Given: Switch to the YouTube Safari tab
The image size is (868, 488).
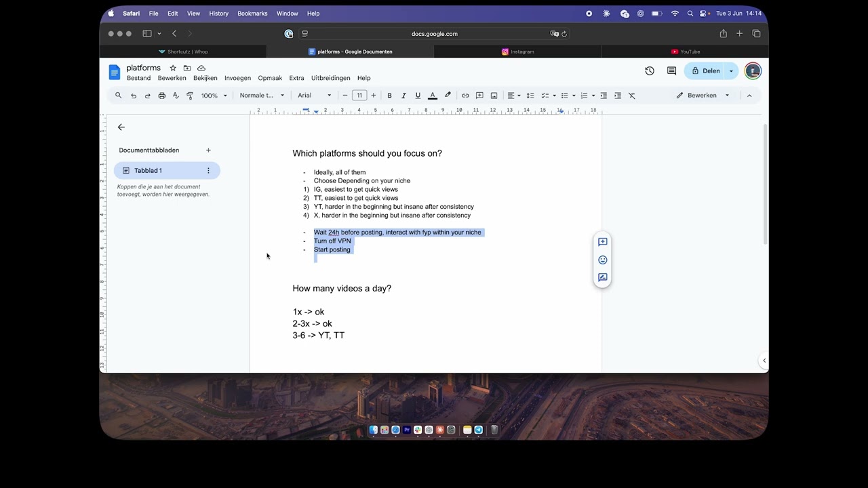Looking at the screenshot, I should [x=686, y=52].
